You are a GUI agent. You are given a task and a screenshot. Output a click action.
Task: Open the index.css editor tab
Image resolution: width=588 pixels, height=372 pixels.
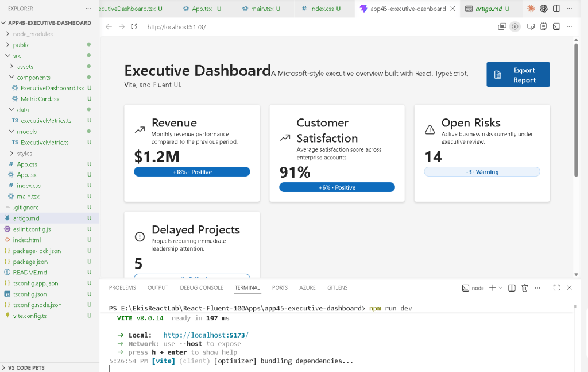pyautogui.click(x=322, y=9)
